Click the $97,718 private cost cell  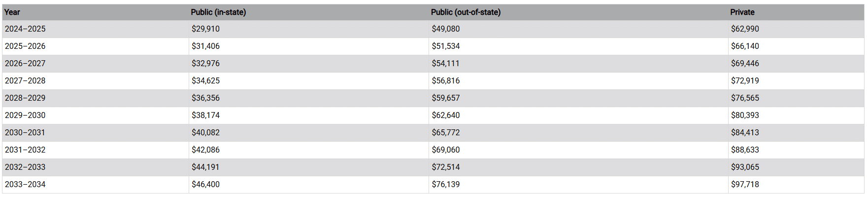796,185
